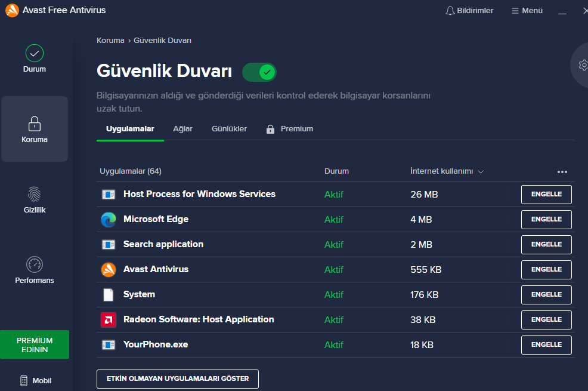Click the Radeon Software AMD icon
This screenshot has height=391, width=588.
109,320
